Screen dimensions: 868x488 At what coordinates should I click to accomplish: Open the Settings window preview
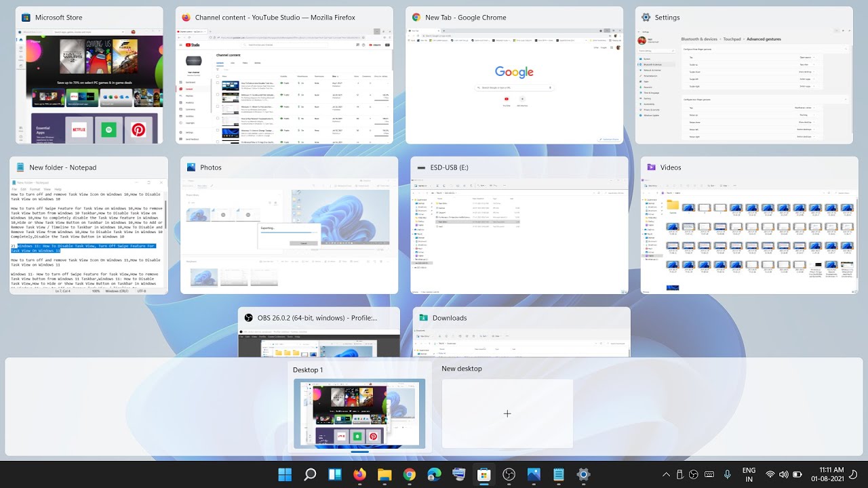click(744, 75)
